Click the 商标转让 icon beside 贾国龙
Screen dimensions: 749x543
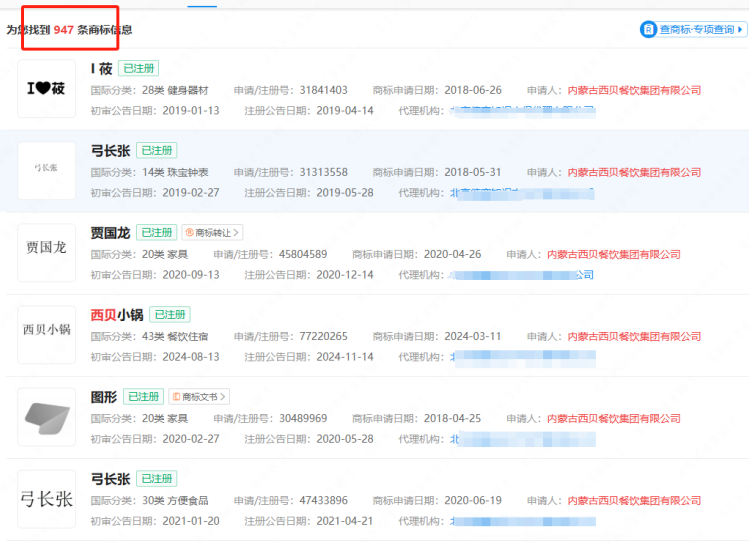(190, 233)
